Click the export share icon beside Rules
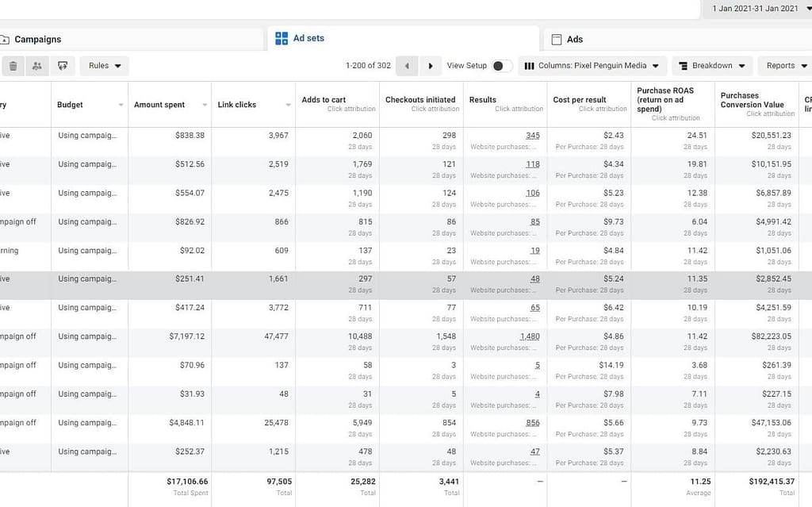The height and width of the screenshot is (507, 812). [x=63, y=66]
